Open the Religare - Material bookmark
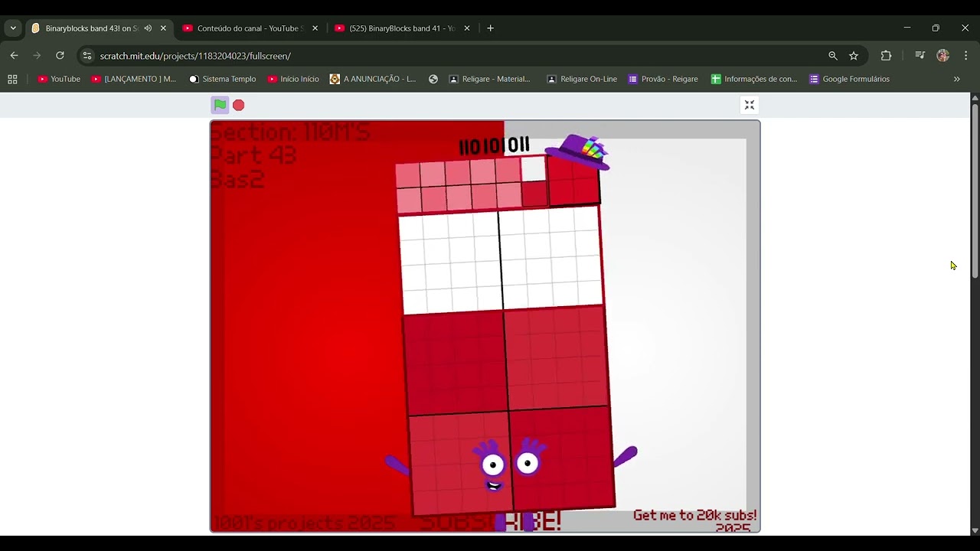The height and width of the screenshot is (551, 980). click(489, 79)
